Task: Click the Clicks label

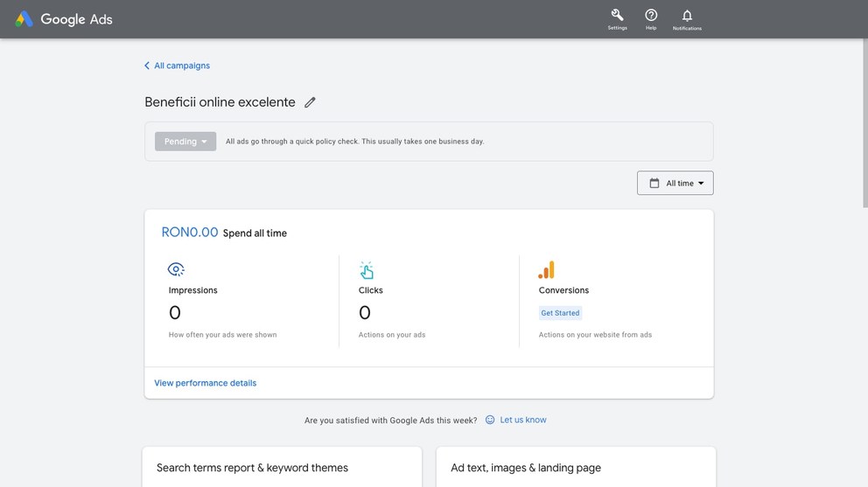Action: [x=371, y=290]
